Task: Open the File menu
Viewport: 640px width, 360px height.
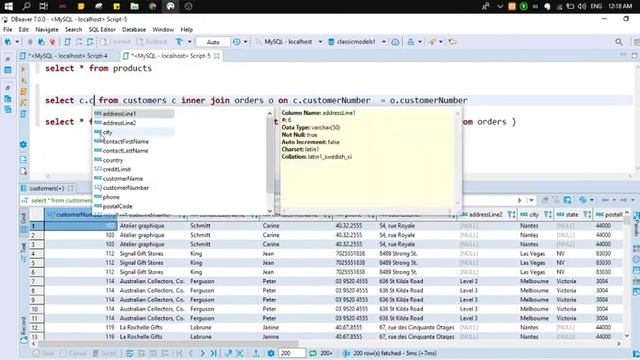Action: 7,29
